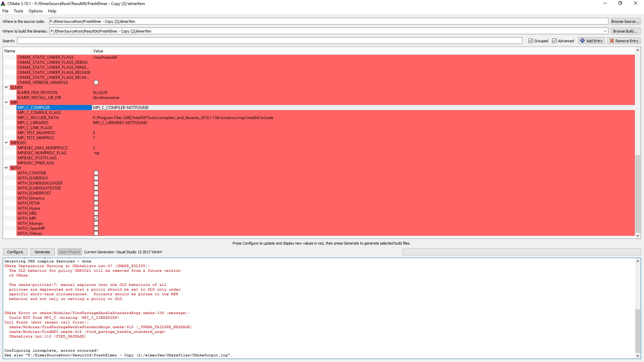Enable WITH_ElmerIce option

[x=96, y=198]
